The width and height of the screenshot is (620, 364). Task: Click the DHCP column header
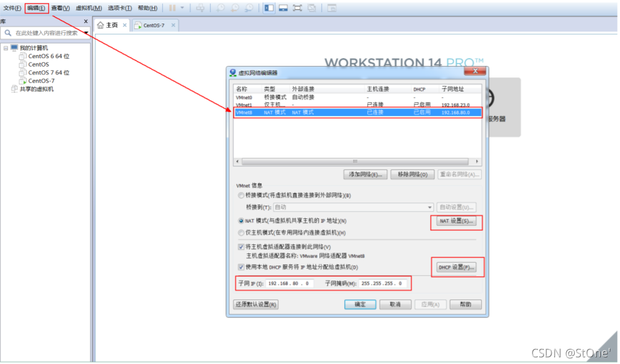[x=419, y=89]
